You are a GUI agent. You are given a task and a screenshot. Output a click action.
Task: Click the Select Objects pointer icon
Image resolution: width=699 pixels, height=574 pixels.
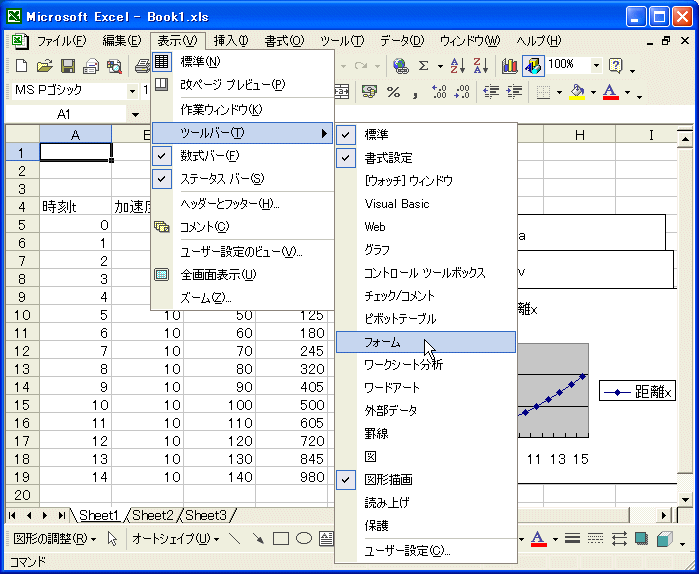coord(112,539)
